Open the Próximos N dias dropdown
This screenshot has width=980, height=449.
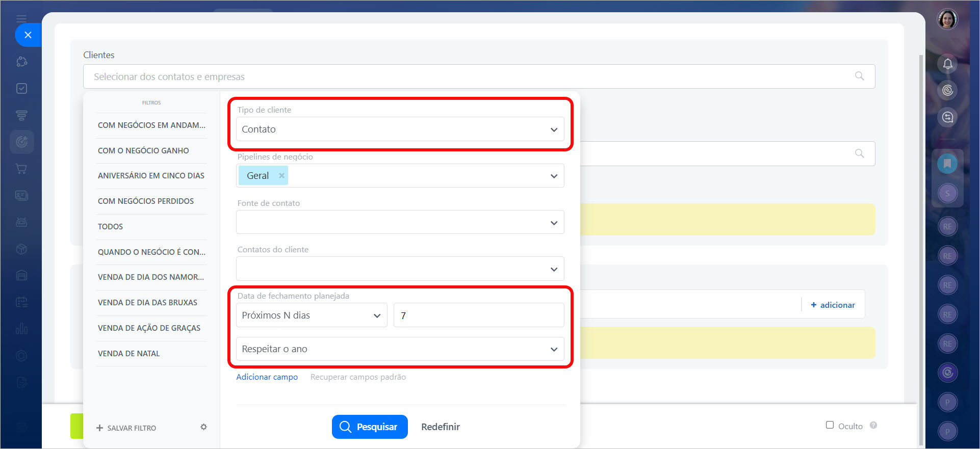pos(312,315)
